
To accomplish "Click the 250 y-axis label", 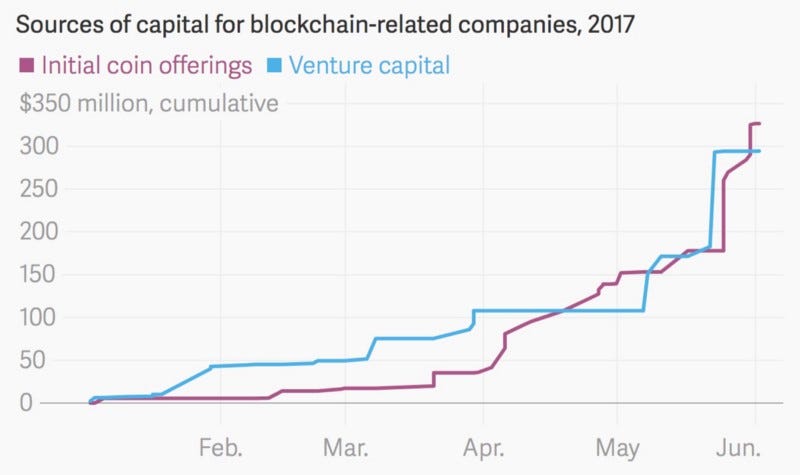I will pos(40,189).
